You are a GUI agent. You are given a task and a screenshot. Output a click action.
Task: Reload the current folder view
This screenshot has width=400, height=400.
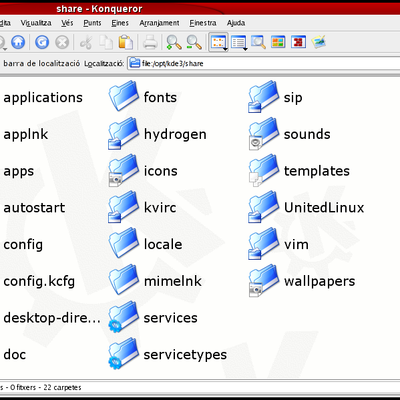point(42,42)
